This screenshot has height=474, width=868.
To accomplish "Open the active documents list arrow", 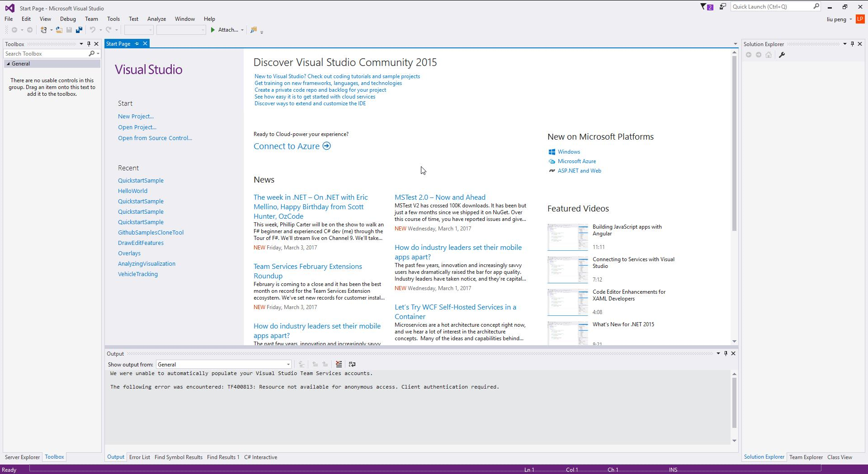I will tap(735, 44).
